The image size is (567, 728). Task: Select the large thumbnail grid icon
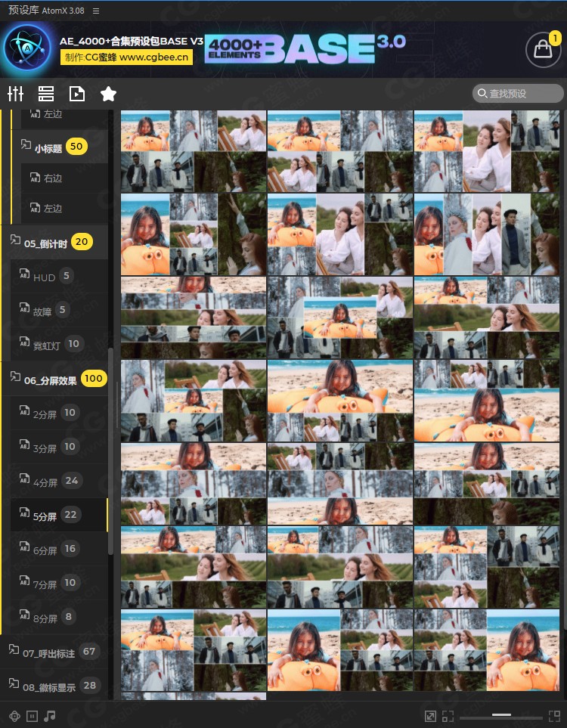[554, 717]
